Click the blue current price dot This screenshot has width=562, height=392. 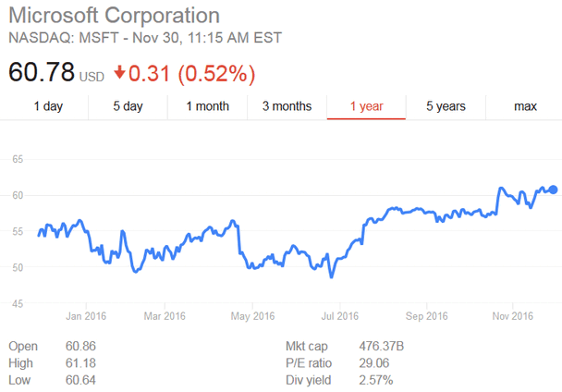tap(553, 190)
